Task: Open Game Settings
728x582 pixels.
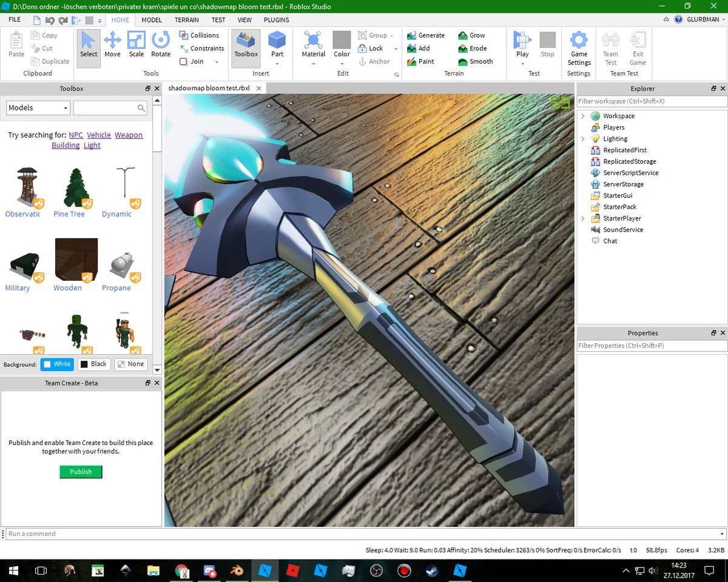Action: (x=579, y=48)
